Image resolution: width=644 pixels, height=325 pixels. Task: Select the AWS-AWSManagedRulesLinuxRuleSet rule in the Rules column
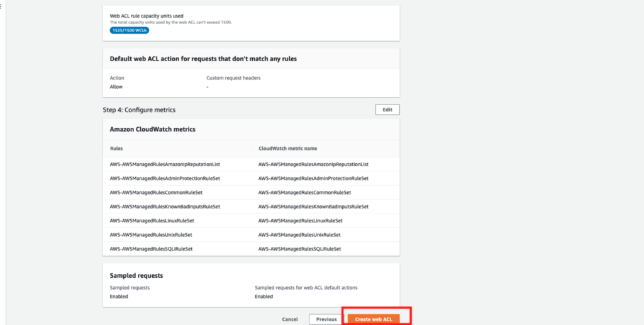(x=152, y=220)
